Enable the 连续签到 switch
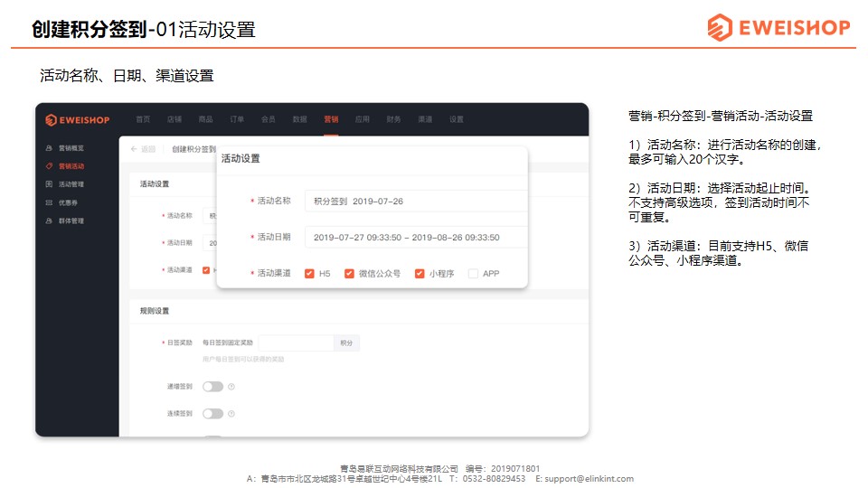 tap(212, 414)
